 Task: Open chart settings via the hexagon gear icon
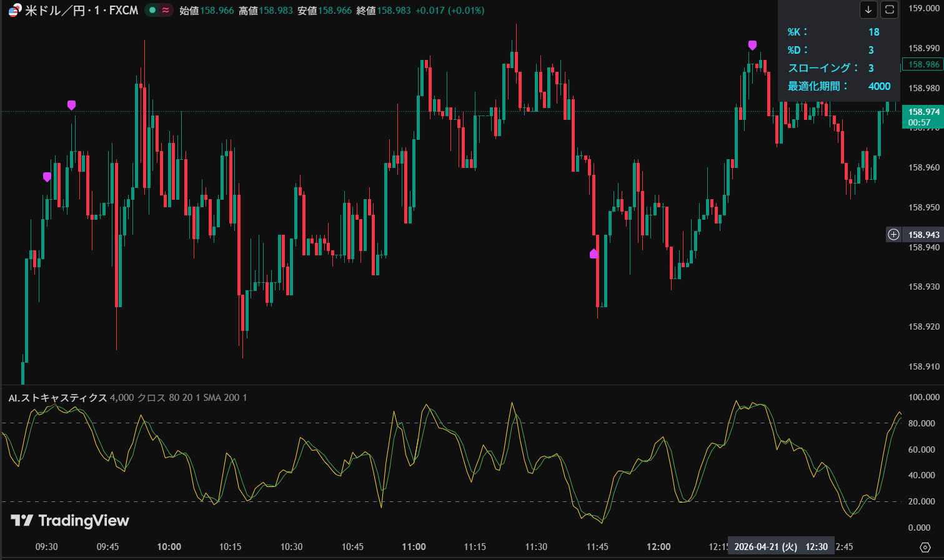925,547
